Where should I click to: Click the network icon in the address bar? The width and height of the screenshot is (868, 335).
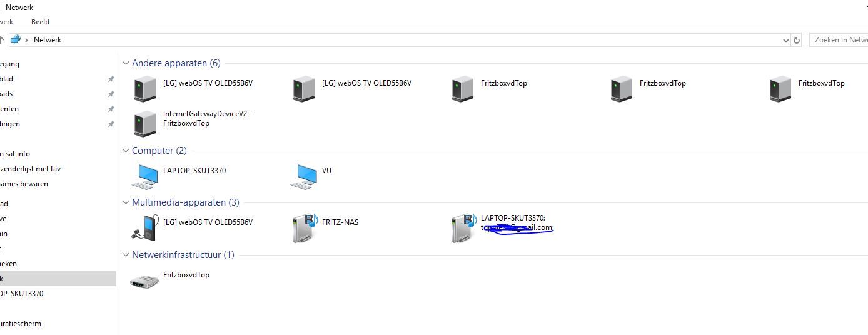point(16,39)
